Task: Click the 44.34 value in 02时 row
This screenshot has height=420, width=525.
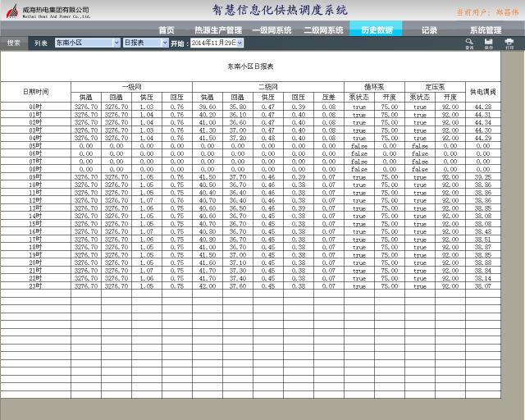Action: [x=483, y=122]
